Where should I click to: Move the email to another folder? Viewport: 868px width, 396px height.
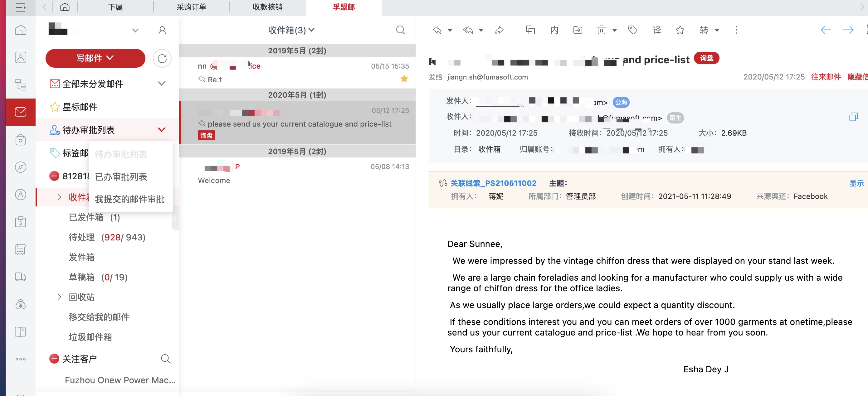(x=578, y=30)
